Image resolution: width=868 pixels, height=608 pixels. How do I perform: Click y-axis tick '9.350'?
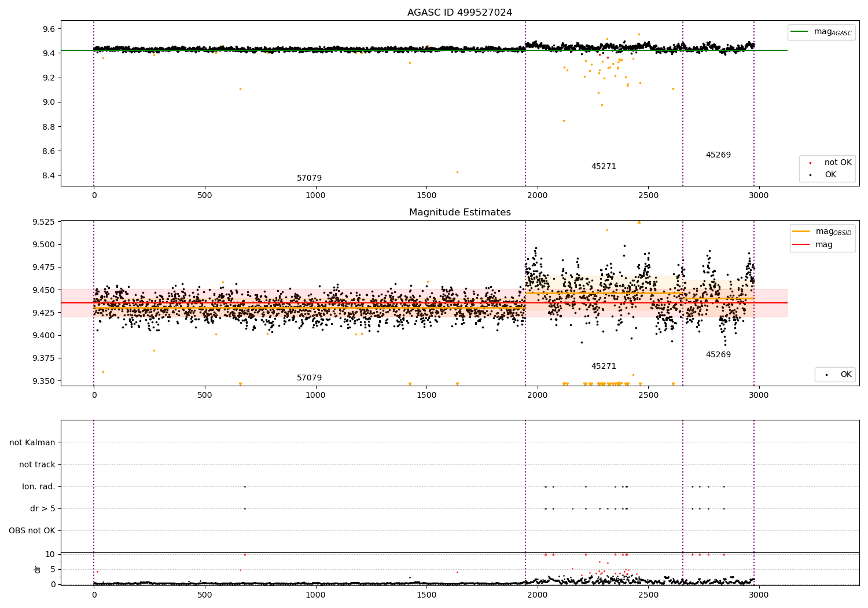45,382
